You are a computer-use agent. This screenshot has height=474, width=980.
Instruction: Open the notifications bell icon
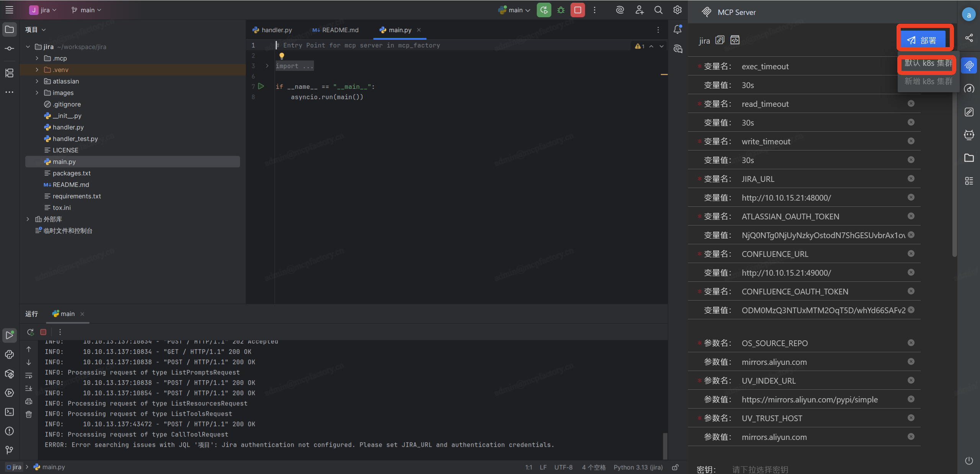(x=678, y=29)
